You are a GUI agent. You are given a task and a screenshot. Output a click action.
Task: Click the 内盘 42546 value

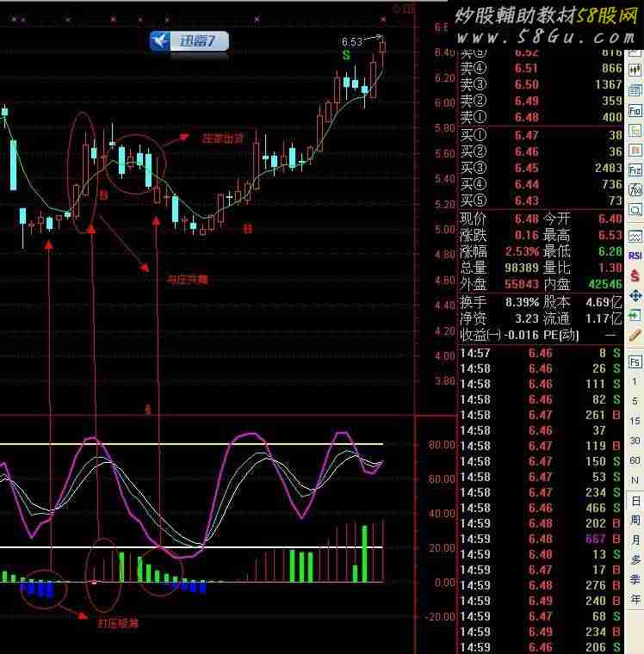coord(605,284)
